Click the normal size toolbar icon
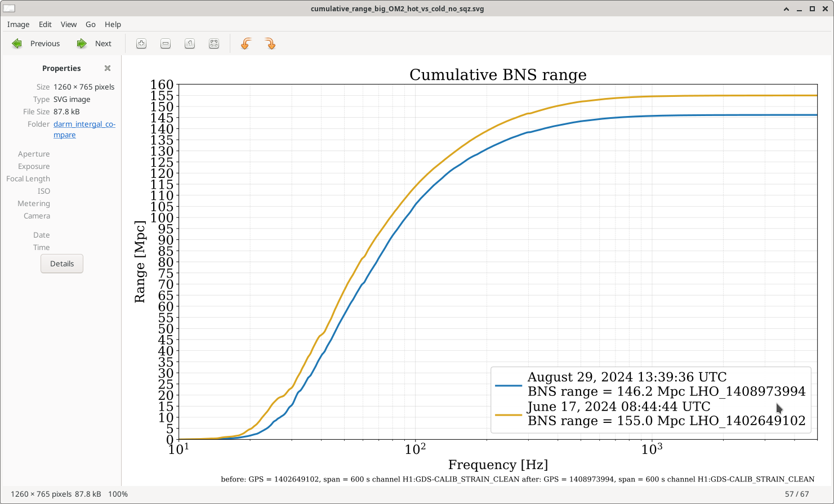 [x=190, y=43]
